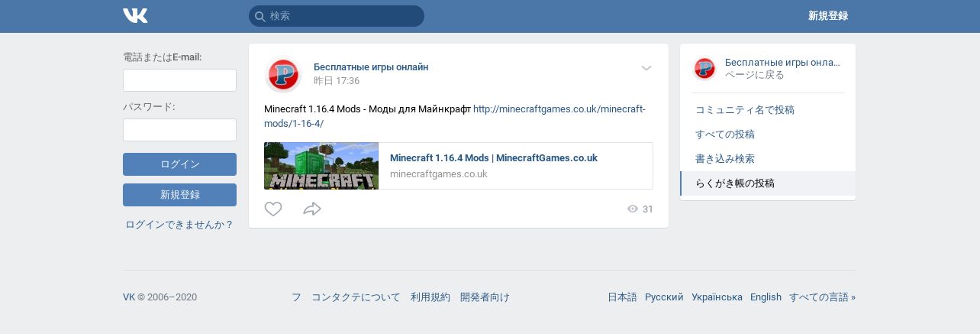Open コンタクテについて footer link
Viewport: 980px width, 334px height.
point(356,297)
